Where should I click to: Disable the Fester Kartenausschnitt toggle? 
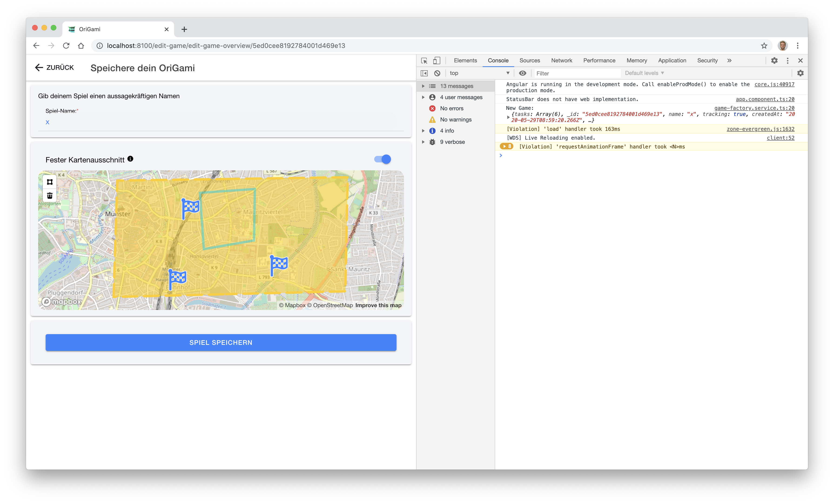tap(383, 159)
